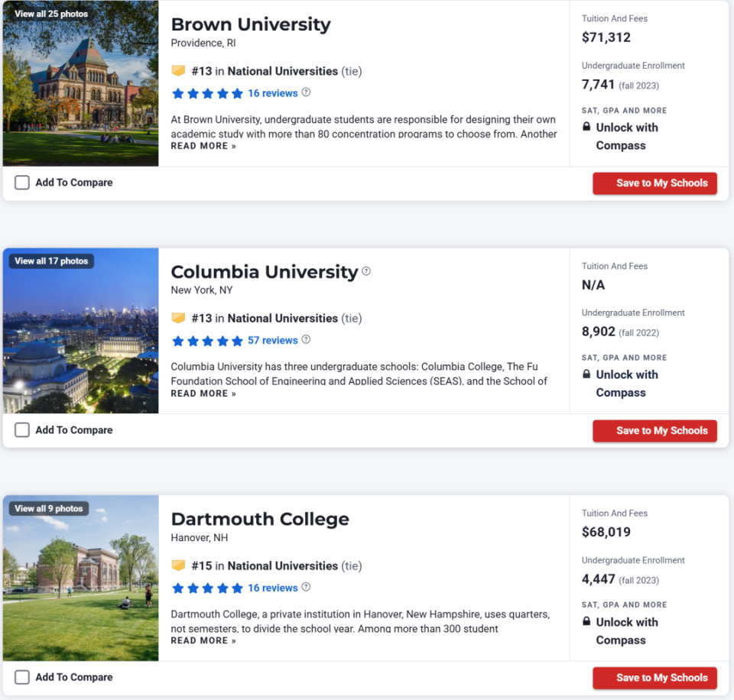Click Dartmouth College's ranking badge icon
This screenshot has height=700, width=734.
(x=178, y=566)
